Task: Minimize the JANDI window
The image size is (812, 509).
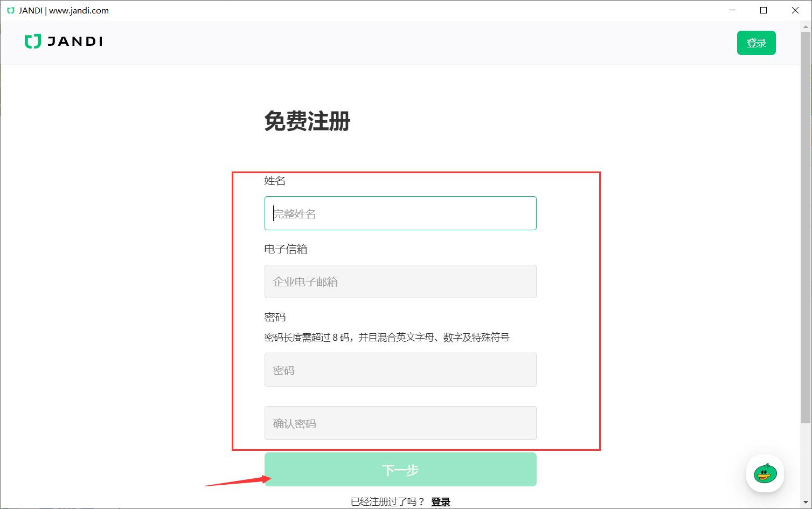Action: point(732,10)
